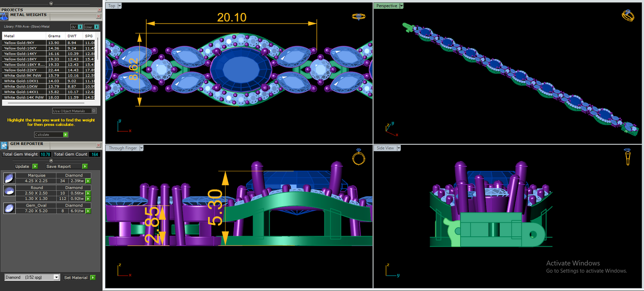Screen dimensions: 644x291
Task: Click the ring icon in Top viewport
Action: pyautogui.click(x=358, y=16)
